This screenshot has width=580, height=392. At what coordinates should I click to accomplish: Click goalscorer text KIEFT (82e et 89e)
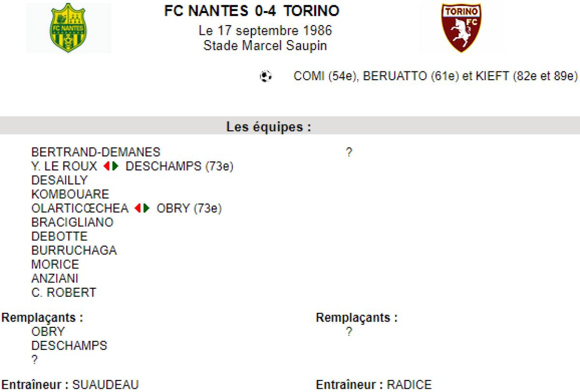pos(526,76)
